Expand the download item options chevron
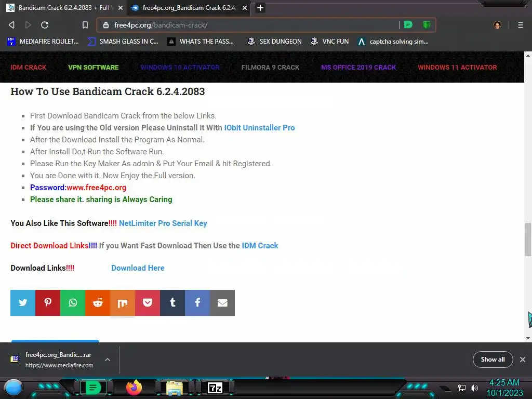The image size is (532, 399). (x=107, y=360)
